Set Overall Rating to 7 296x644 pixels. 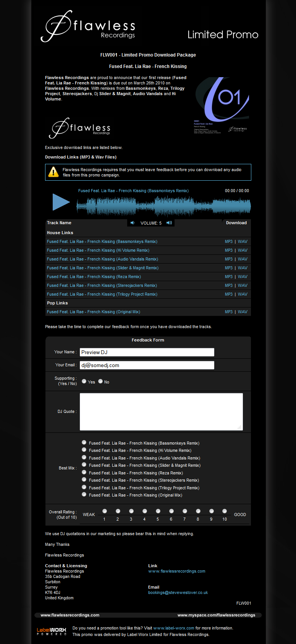tap(185, 511)
